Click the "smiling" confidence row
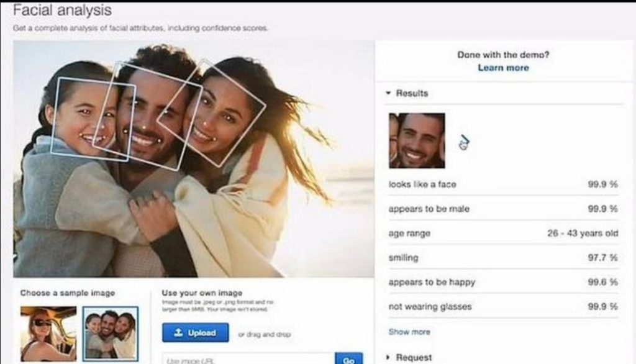 pyautogui.click(x=502, y=258)
